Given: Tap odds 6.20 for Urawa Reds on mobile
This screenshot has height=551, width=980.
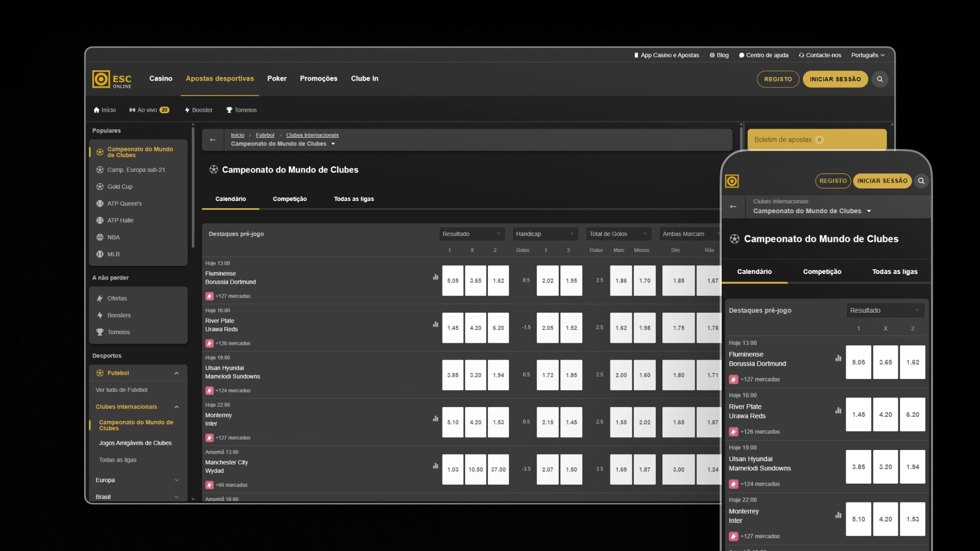Looking at the screenshot, I should click(913, 415).
